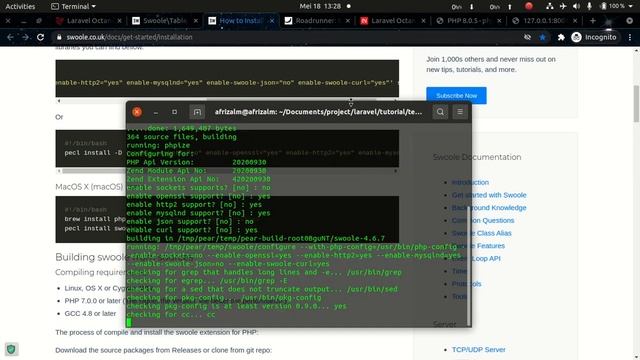Open the terminal hamburger menu
The width and height of the screenshot is (640, 360).
(460, 112)
